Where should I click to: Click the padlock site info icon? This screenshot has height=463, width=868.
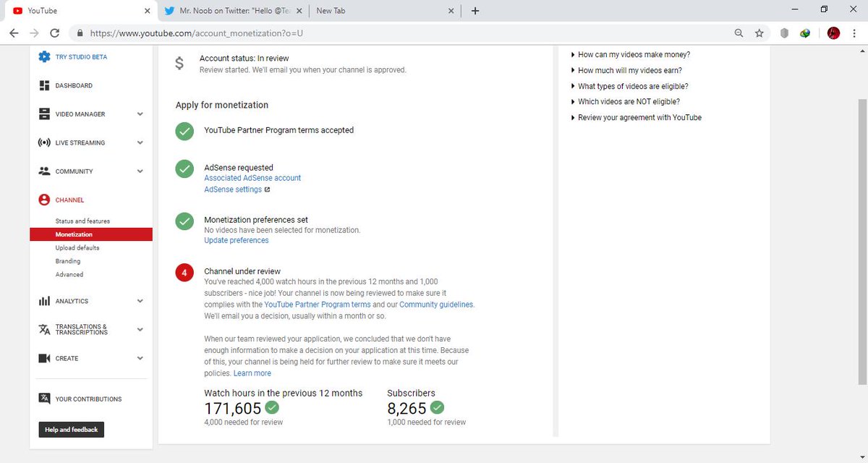(x=79, y=33)
